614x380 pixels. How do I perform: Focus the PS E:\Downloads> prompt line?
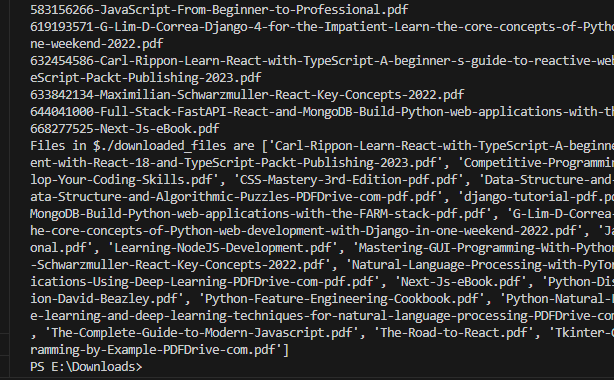(86, 367)
